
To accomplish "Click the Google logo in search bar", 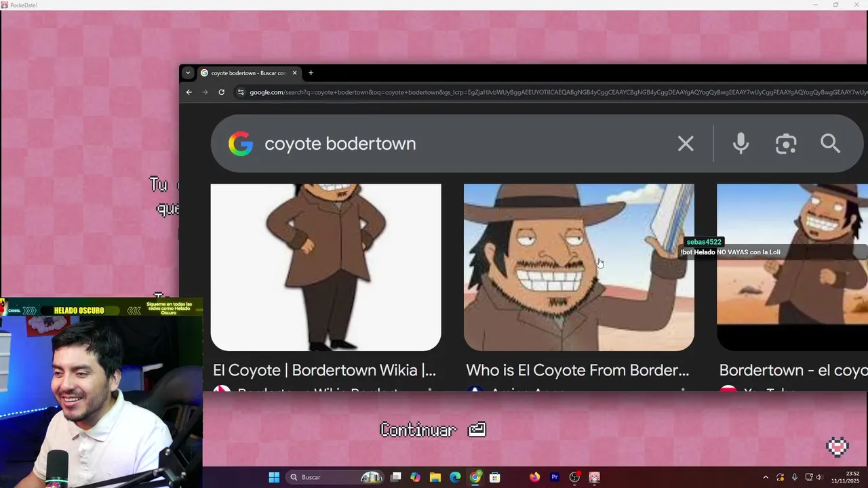I will [241, 144].
